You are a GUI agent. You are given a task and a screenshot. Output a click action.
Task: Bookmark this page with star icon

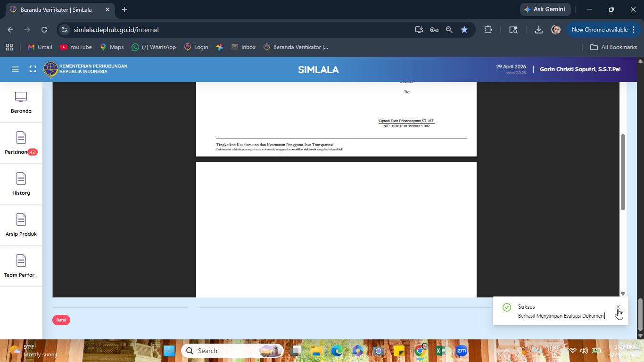[x=464, y=30]
